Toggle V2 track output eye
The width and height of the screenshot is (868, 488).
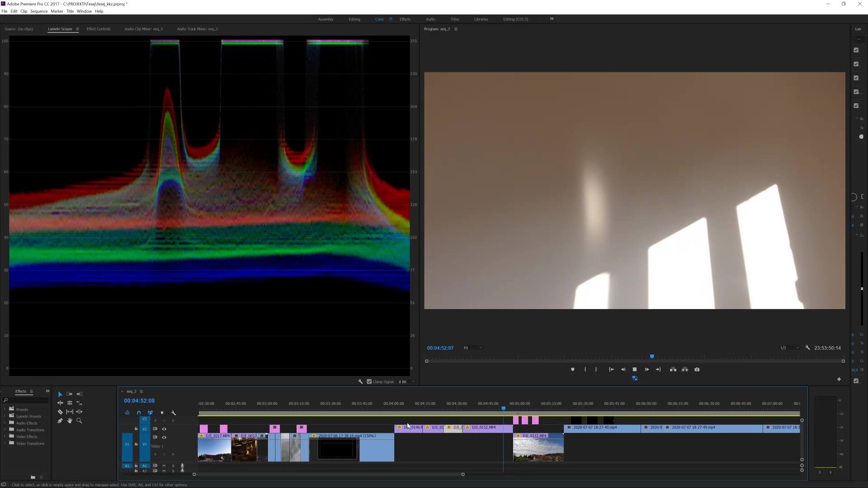pyautogui.click(x=164, y=429)
